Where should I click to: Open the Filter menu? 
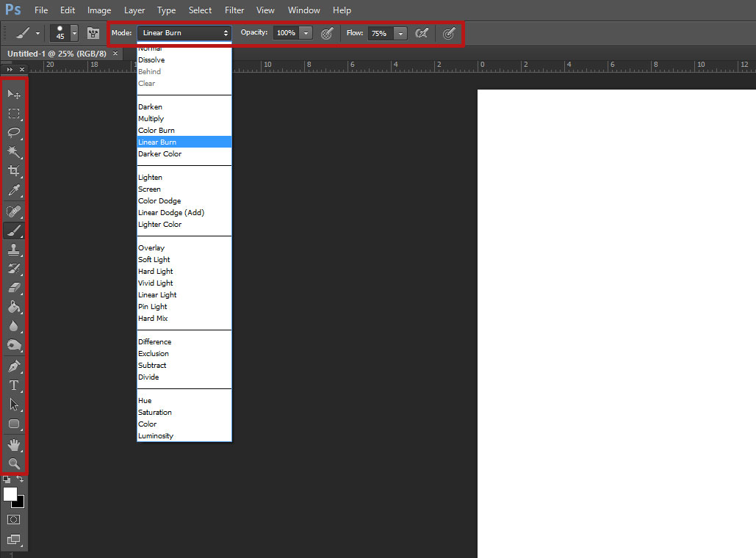click(234, 10)
